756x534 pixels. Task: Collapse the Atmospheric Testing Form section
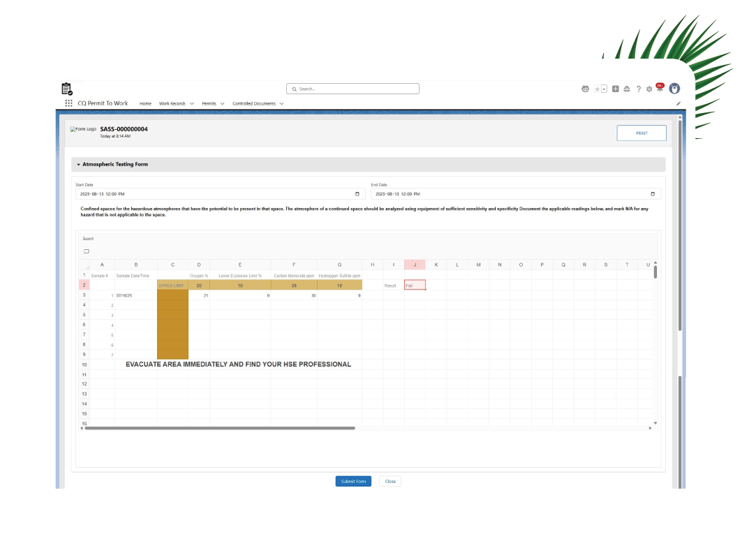click(x=79, y=165)
